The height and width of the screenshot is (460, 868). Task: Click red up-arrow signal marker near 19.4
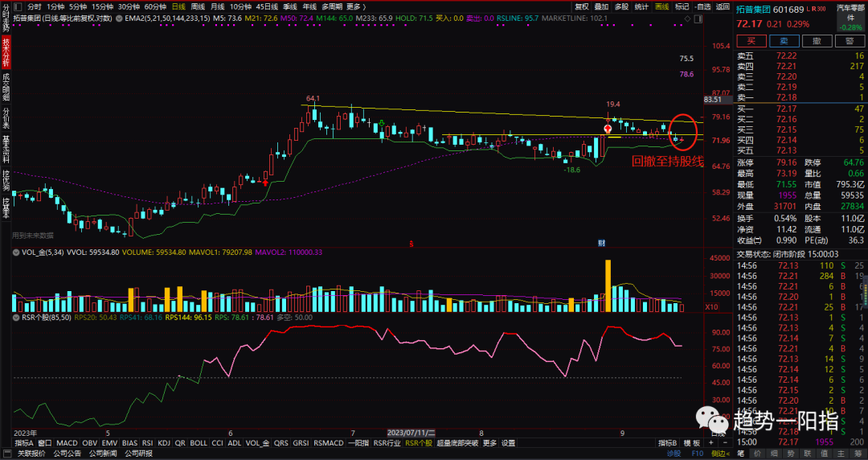(608, 129)
